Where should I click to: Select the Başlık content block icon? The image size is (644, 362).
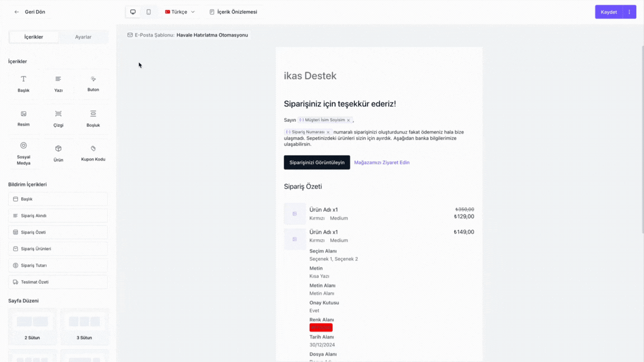(x=23, y=79)
